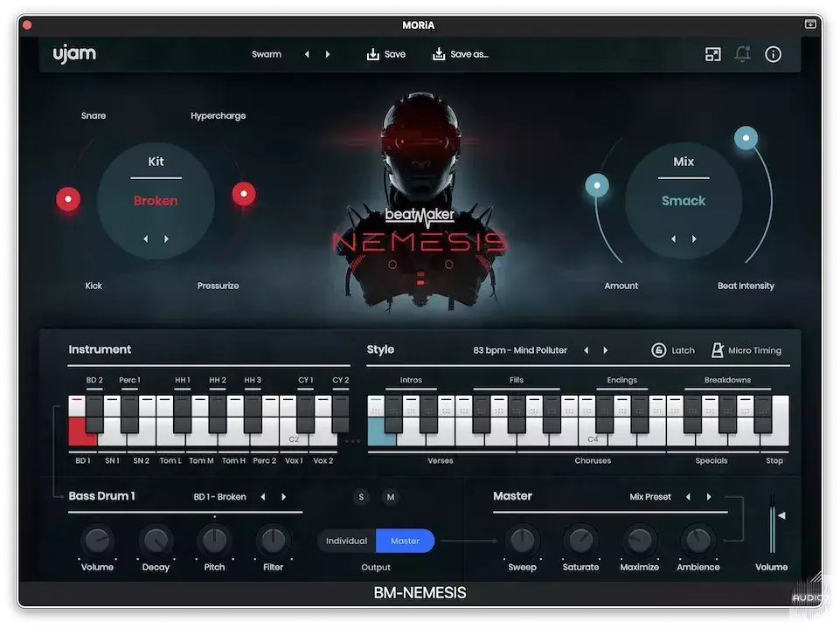Screen dimensions: 840x628
Task: Select previous Bass Drum 1 sound
Action: tap(263, 497)
